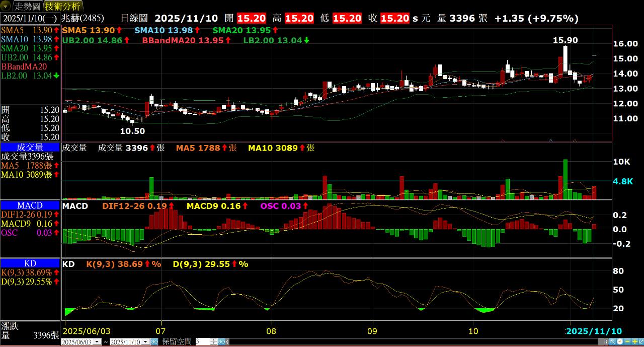This screenshot has width=644, height=347.
Task: Click the KD panel header
Action: (30, 263)
